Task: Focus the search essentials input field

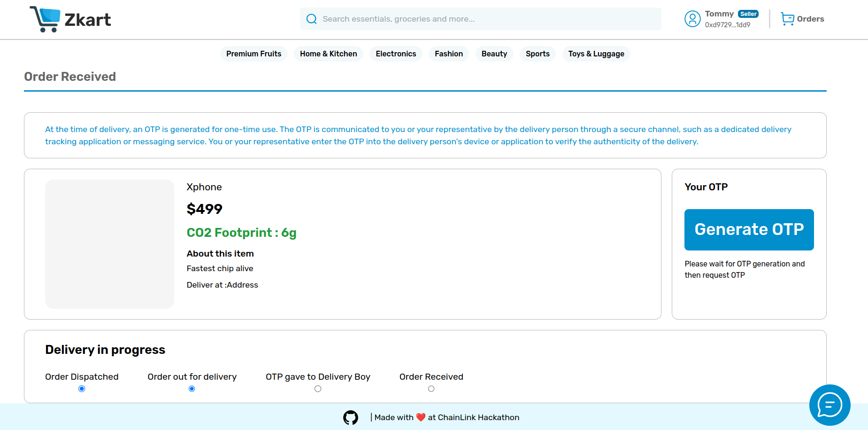Action: pos(481,19)
